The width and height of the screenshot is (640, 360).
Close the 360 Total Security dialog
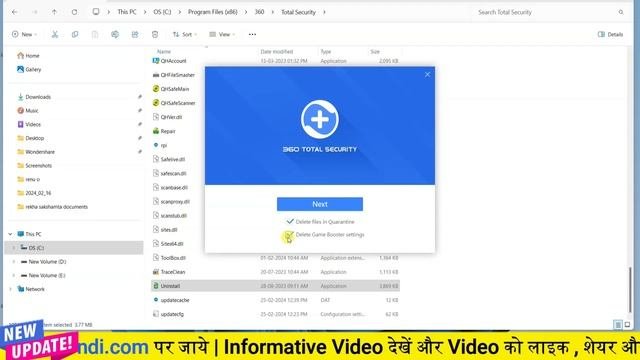pos(427,74)
